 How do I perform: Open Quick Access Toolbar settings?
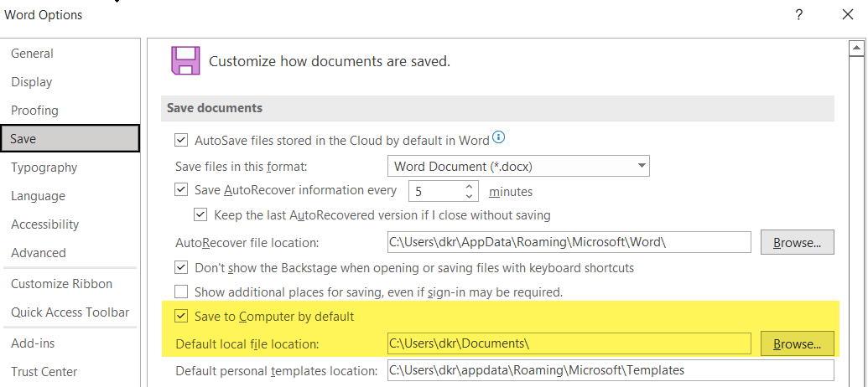(70, 312)
